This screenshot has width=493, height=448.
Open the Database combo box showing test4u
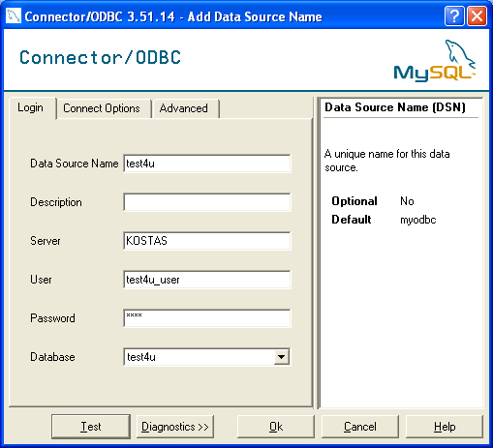point(207,357)
